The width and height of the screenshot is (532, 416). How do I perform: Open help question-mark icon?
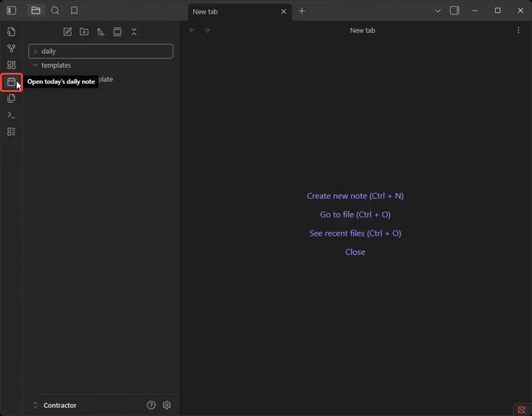pyautogui.click(x=151, y=405)
